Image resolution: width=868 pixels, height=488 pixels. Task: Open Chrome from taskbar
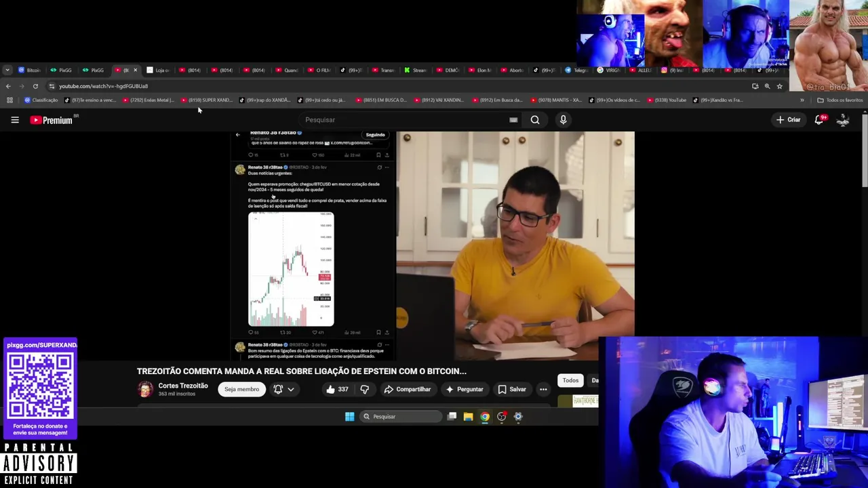click(485, 417)
